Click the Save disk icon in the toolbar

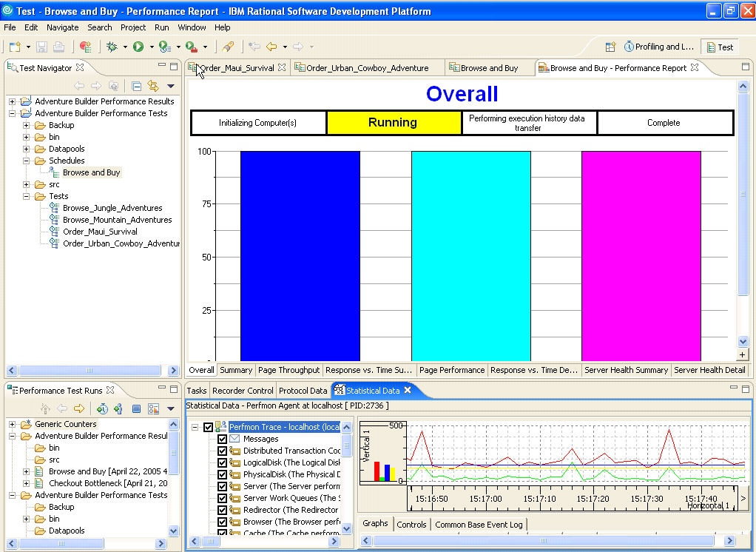point(42,47)
